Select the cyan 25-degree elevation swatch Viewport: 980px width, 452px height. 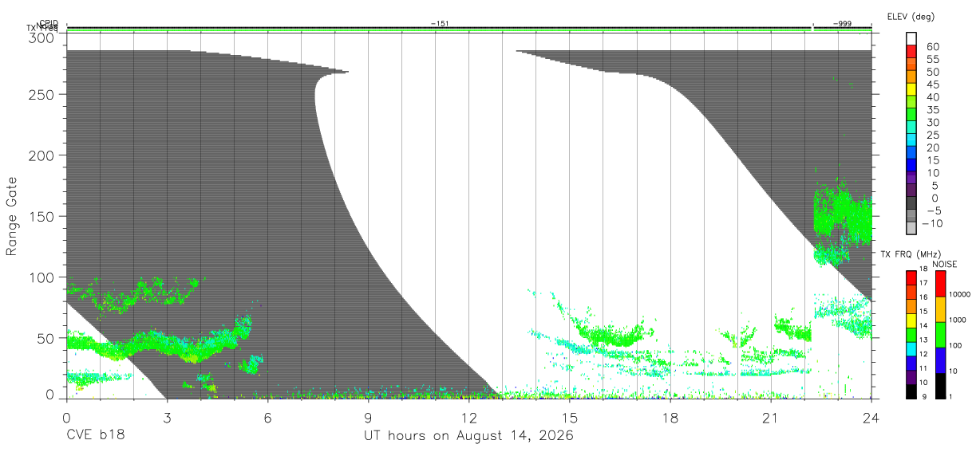[x=911, y=140]
